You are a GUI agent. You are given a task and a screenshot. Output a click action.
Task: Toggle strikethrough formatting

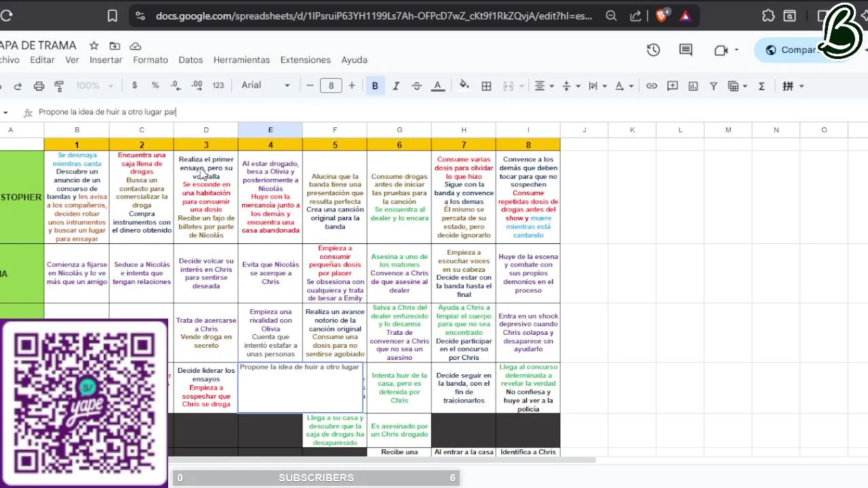(x=417, y=86)
